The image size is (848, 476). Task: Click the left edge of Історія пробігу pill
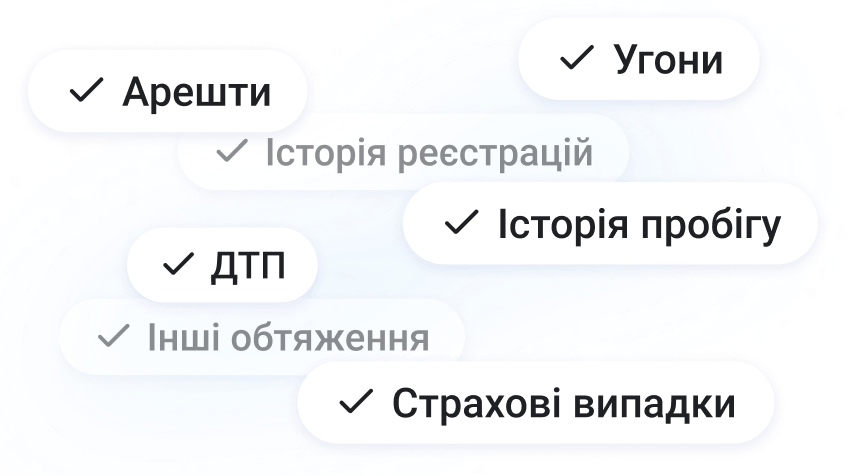pos(409,223)
